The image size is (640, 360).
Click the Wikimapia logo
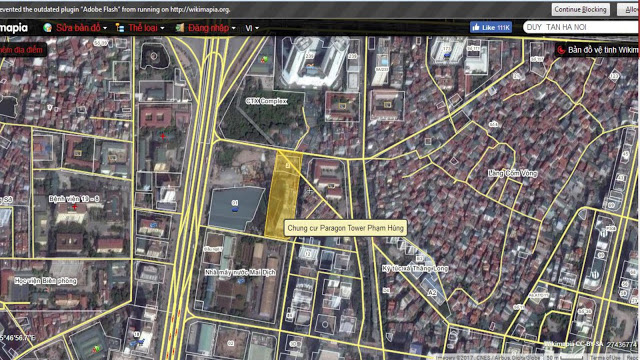[x=14, y=27]
